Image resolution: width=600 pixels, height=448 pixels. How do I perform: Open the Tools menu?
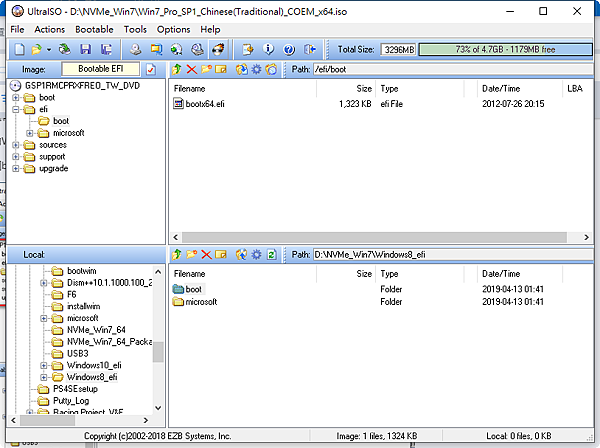[x=135, y=29]
